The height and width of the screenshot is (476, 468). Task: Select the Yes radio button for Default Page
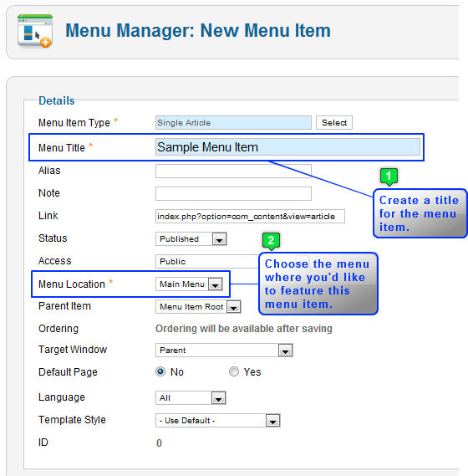(x=234, y=371)
